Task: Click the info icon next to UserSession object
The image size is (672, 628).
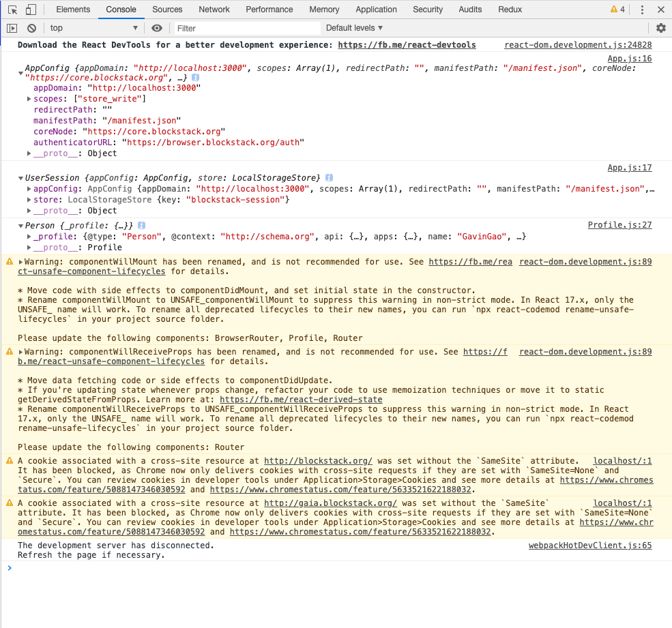Action: click(329, 177)
